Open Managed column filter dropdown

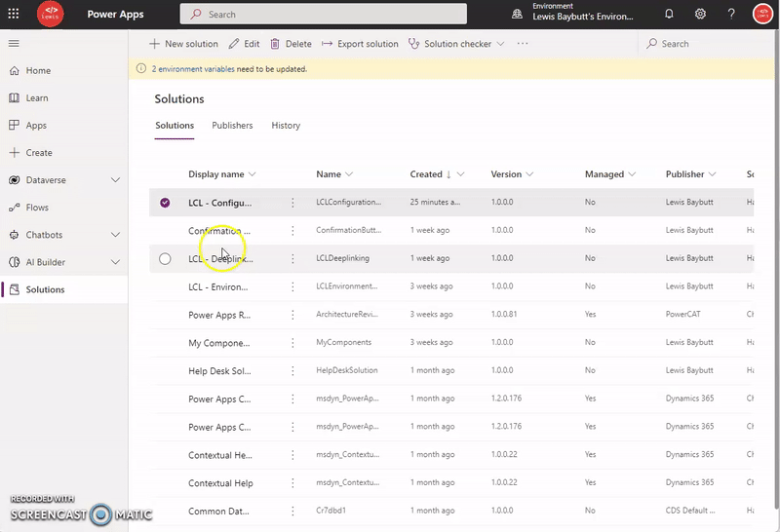632,174
